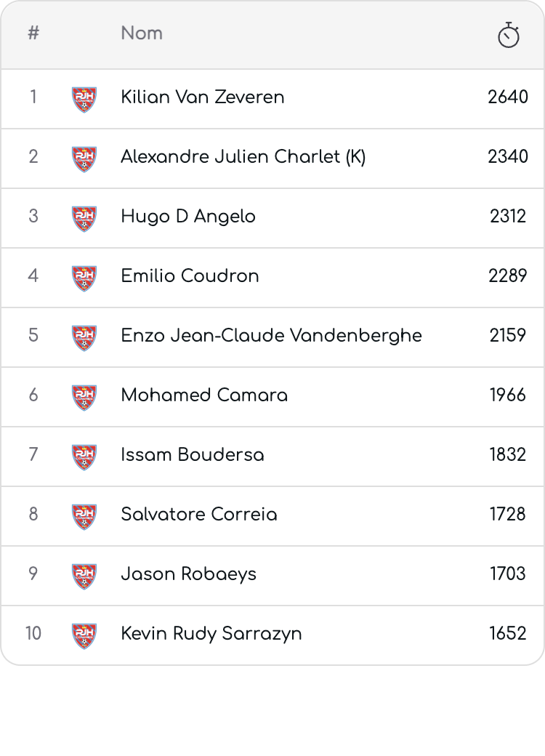
Task: Click the stopwatch minutes-played column icon
Action: [x=509, y=35]
